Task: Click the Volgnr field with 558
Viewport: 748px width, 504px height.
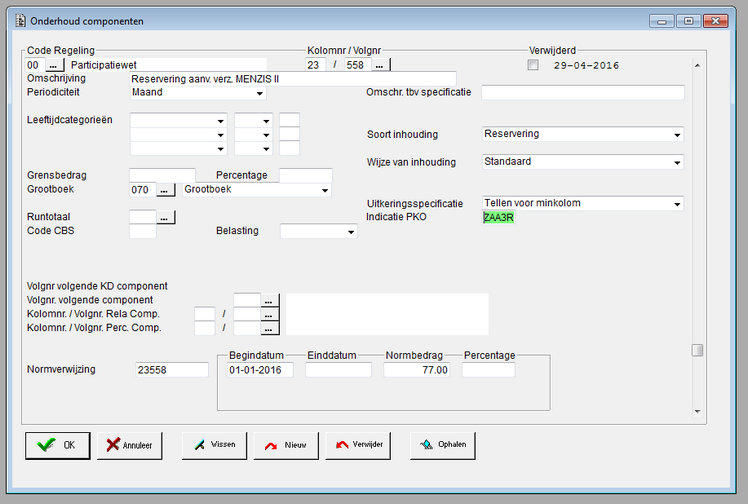Action: click(x=357, y=65)
